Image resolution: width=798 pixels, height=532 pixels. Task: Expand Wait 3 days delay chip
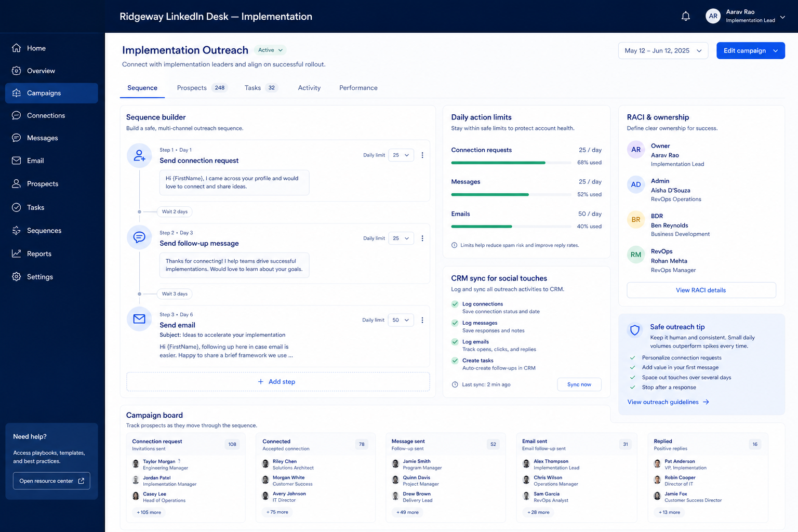(x=175, y=294)
